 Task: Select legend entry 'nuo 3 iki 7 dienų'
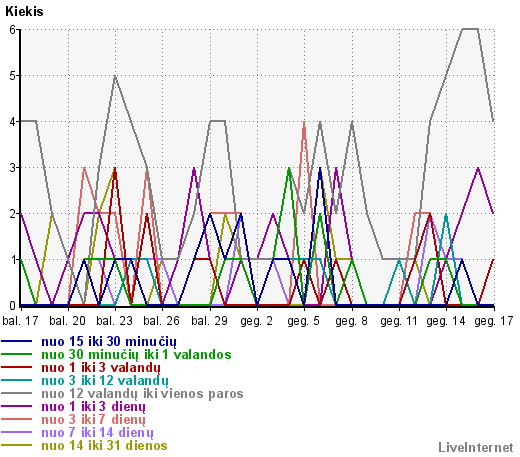(x=94, y=420)
